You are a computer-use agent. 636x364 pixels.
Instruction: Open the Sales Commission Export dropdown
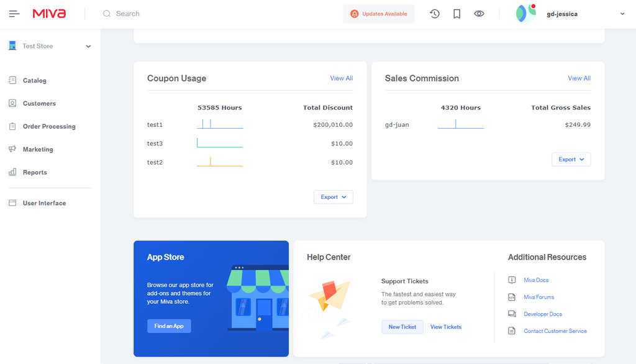pyautogui.click(x=571, y=159)
